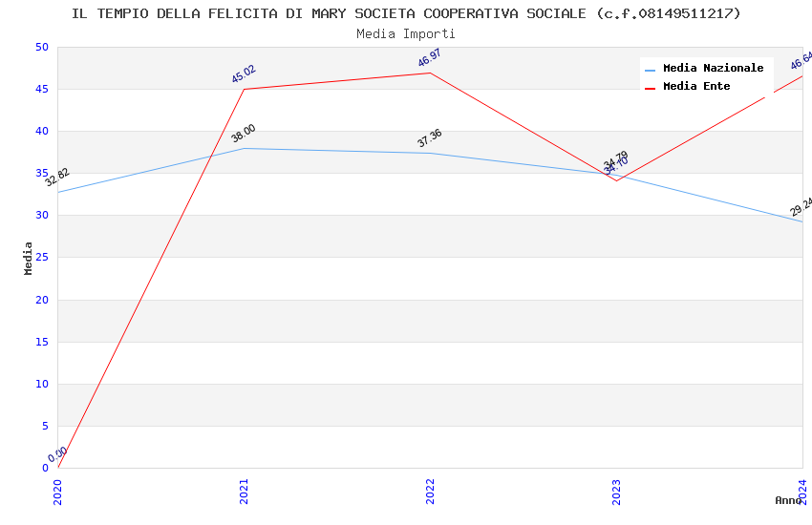Click the Media Ente legend label

(695, 86)
